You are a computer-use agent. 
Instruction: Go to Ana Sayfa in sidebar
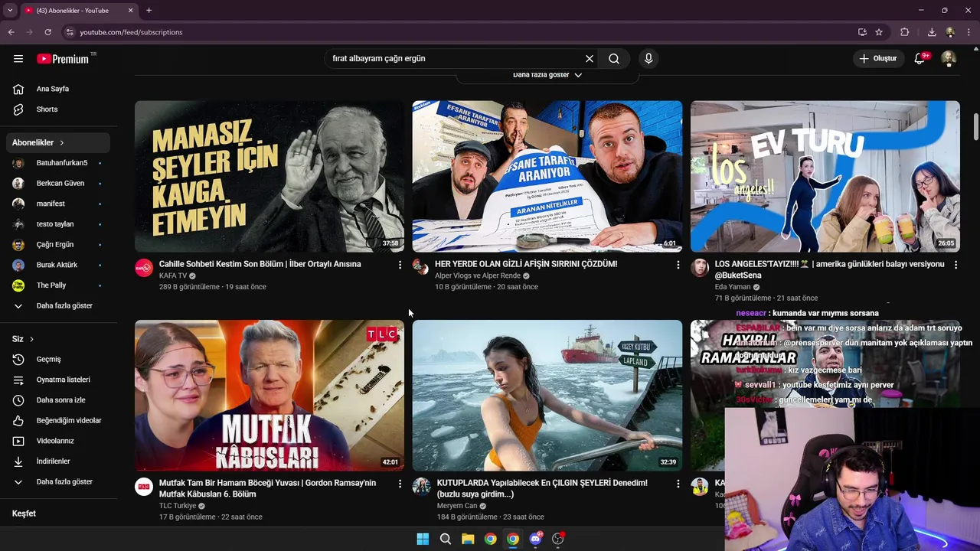60,89
